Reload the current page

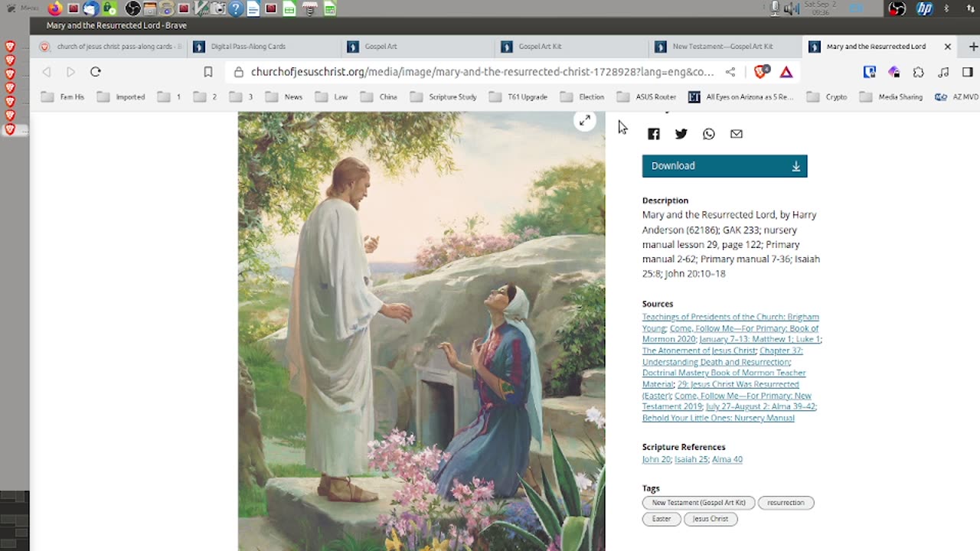click(96, 72)
